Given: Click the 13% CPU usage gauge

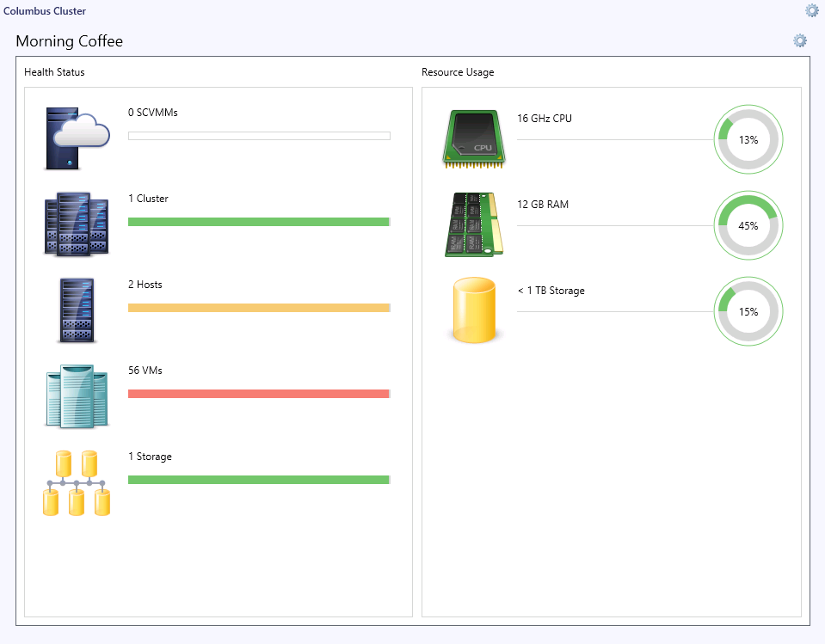Looking at the screenshot, I should (748, 139).
